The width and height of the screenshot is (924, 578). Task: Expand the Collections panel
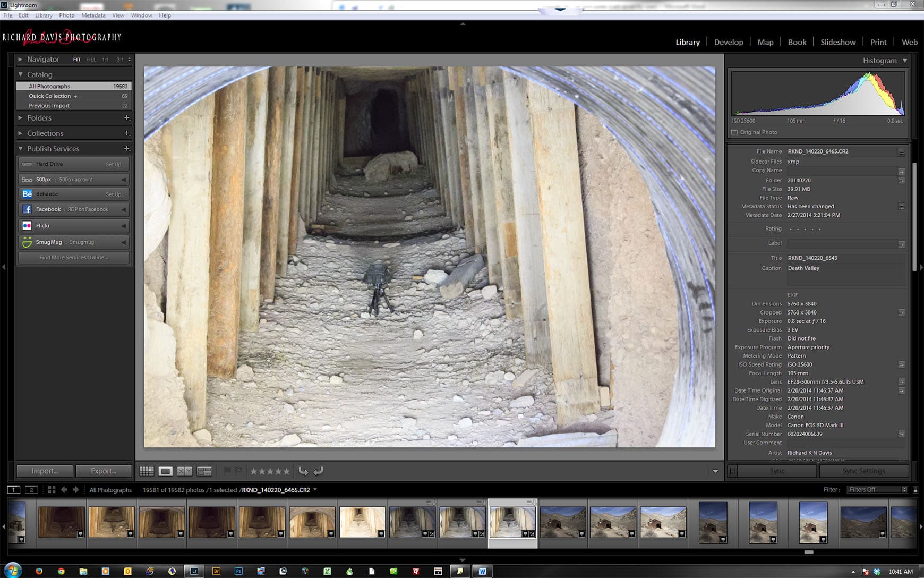[20, 133]
